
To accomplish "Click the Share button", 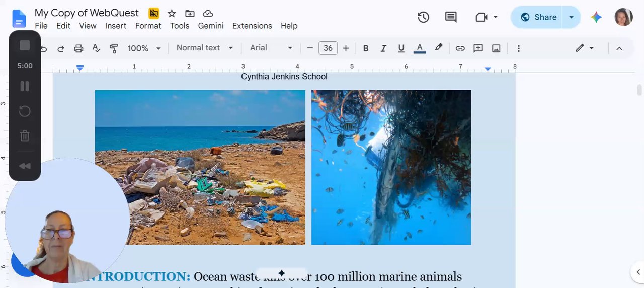I will tap(537, 17).
